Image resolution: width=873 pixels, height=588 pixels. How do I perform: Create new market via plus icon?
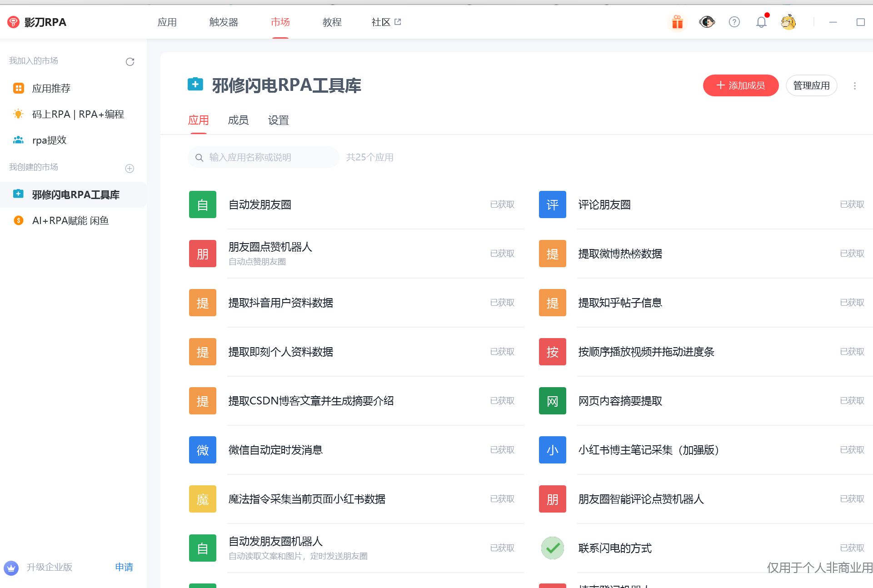click(130, 168)
